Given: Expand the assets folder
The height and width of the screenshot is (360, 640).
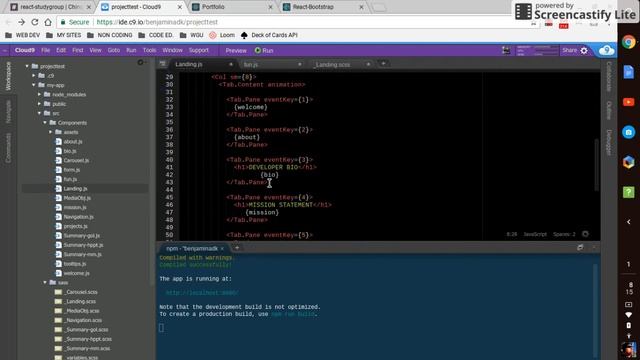Looking at the screenshot, I should click(51, 132).
